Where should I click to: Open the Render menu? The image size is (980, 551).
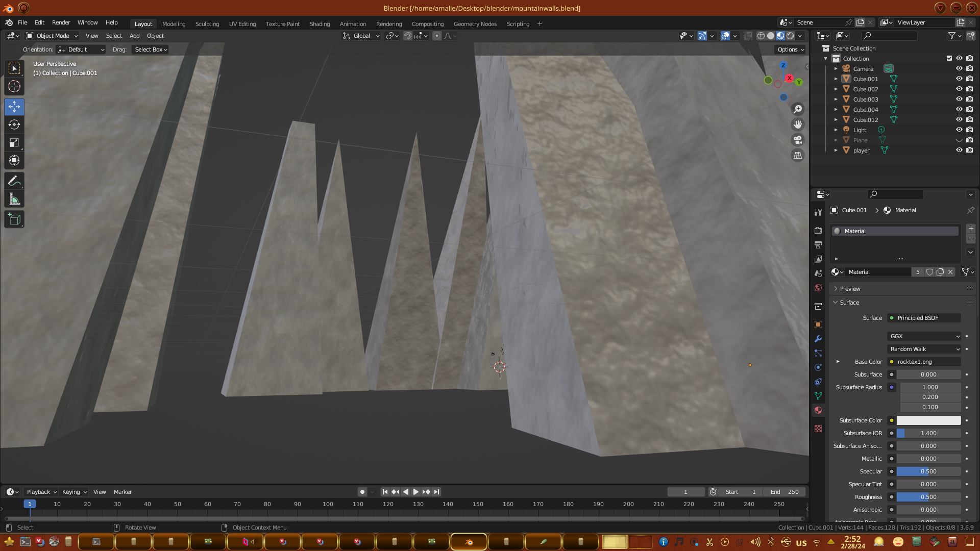coord(61,22)
